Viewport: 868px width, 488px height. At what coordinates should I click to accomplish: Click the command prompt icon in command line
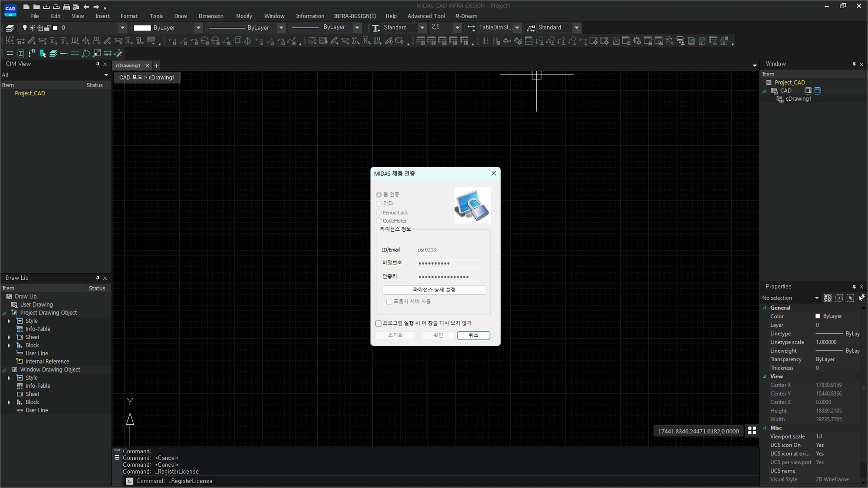(129, 481)
